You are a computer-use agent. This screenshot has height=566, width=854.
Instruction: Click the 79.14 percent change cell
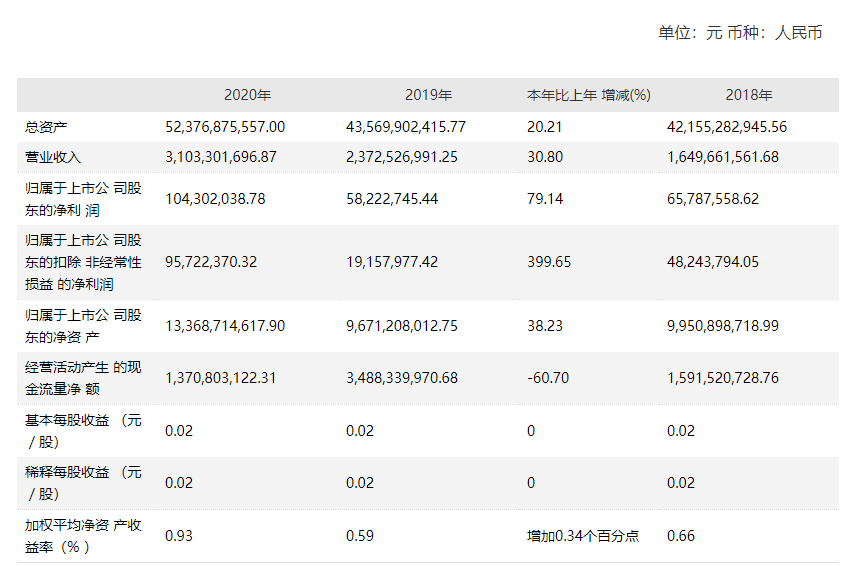coord(545,199)
